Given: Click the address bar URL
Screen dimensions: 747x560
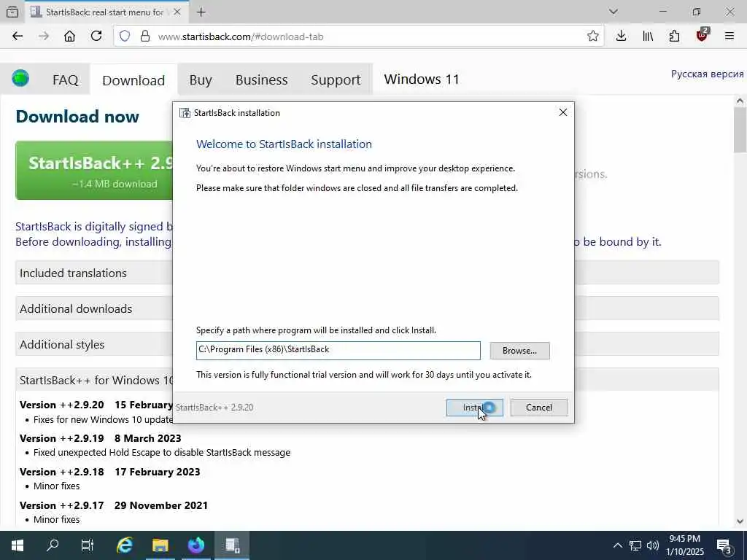Looking at the screenshot, I should coord(241,36).
